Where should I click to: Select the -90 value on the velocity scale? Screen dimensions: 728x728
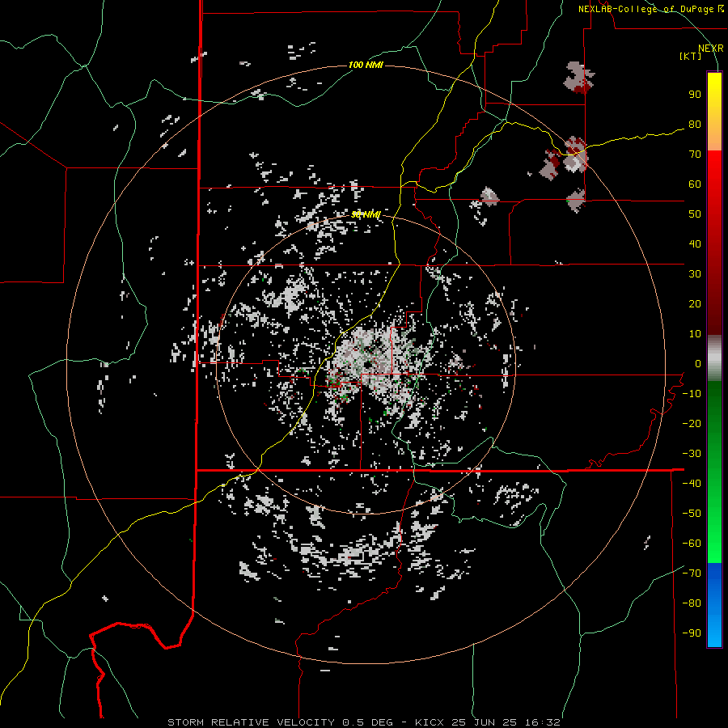point(692,633)
